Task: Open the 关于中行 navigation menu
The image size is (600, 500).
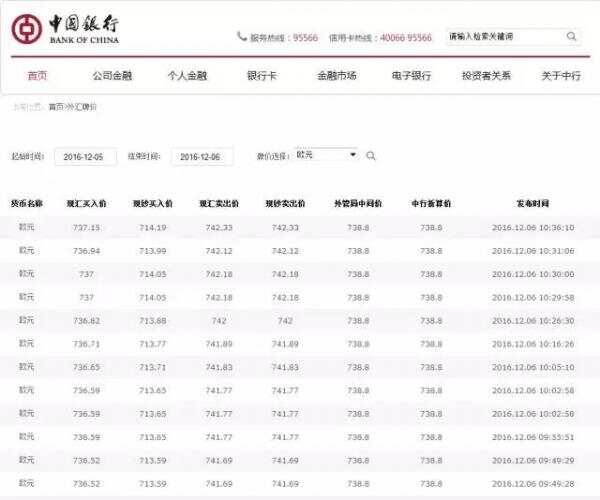Action: tap(561, 76)
